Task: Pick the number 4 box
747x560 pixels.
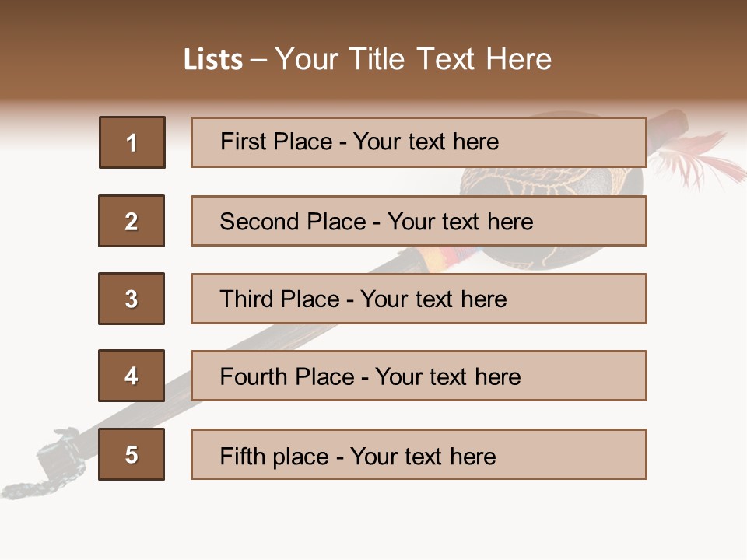Action: tap(132, 376)
